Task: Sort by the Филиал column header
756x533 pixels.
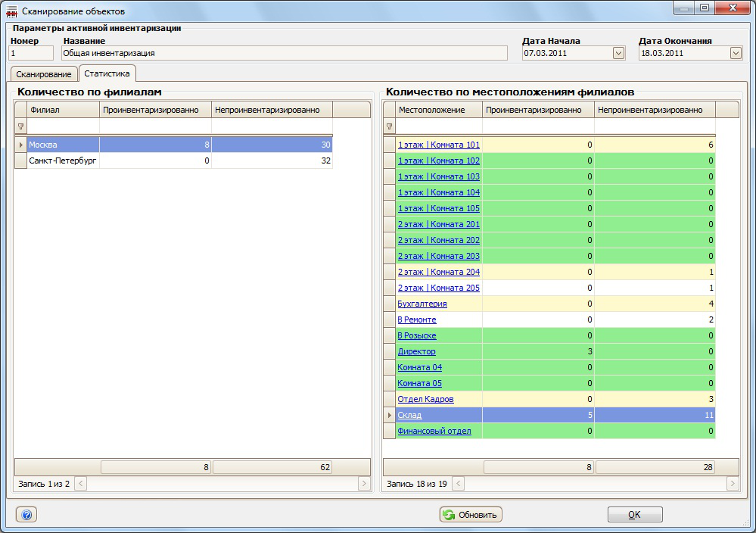Action: pos(63,110)
